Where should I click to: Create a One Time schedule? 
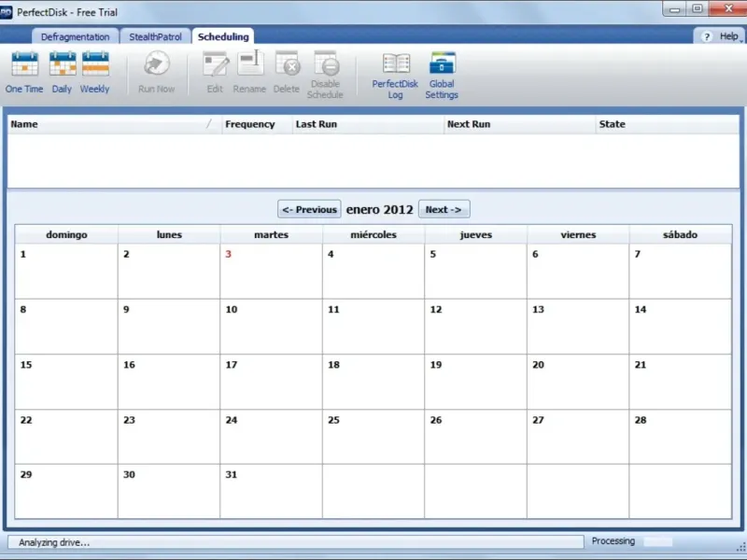(24, 73)
